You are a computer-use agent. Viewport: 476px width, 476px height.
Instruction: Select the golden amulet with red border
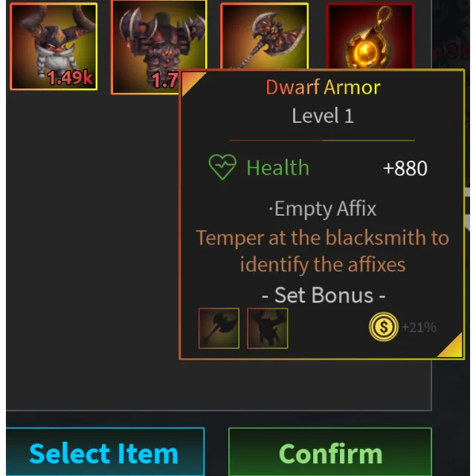click(x=370, y=36)
